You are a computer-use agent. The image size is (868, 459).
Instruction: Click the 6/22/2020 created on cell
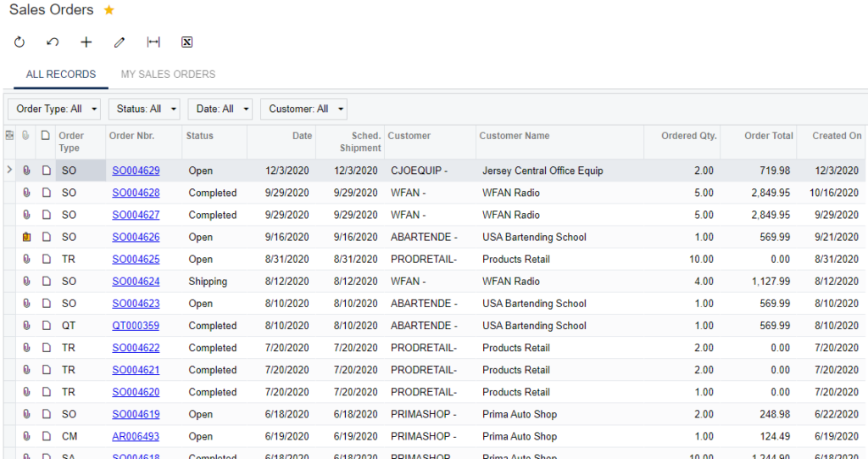[x=831, y=415]
